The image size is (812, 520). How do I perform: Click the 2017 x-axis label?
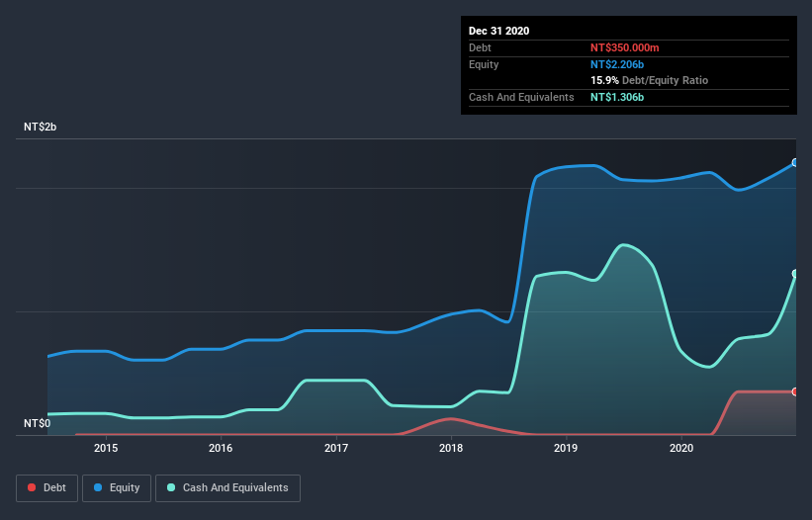[336, 448]
